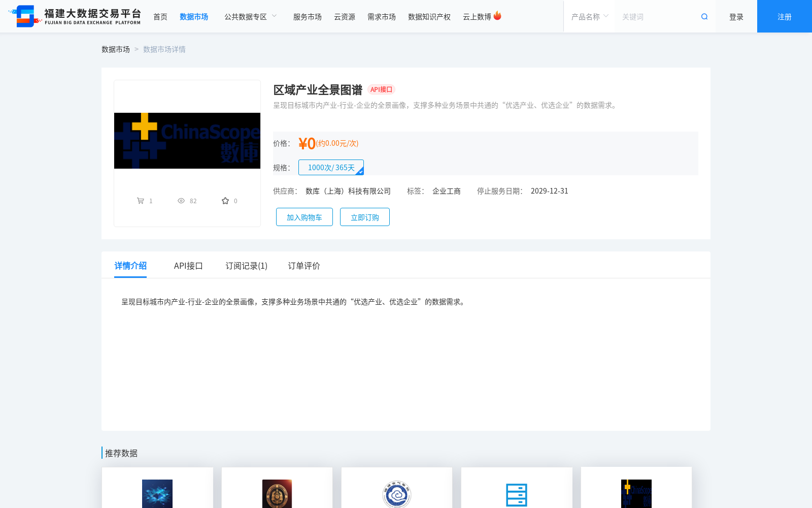Click the shopping cart count icon
Image resolution: width=812 pixels, height=508 pixels.
(141, 201)
